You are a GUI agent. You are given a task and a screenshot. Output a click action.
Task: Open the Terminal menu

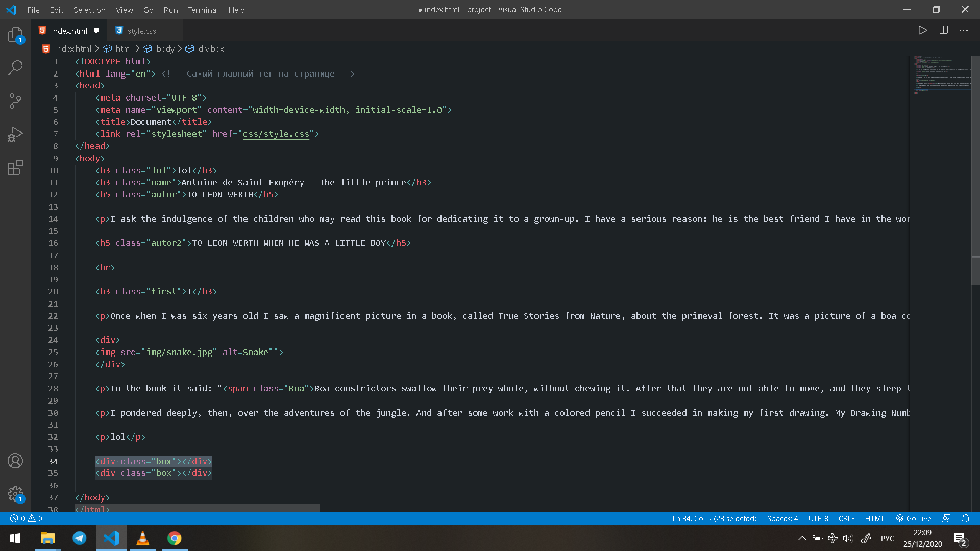203,10
